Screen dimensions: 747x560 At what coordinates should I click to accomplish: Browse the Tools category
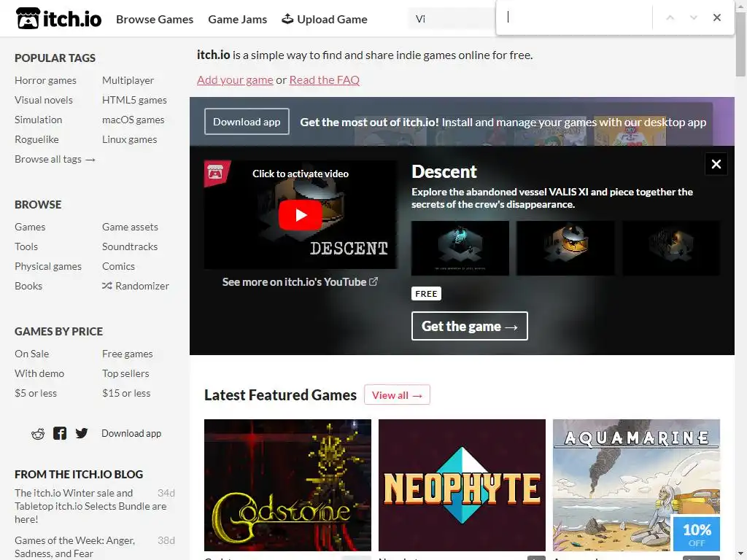click(26, 246)
